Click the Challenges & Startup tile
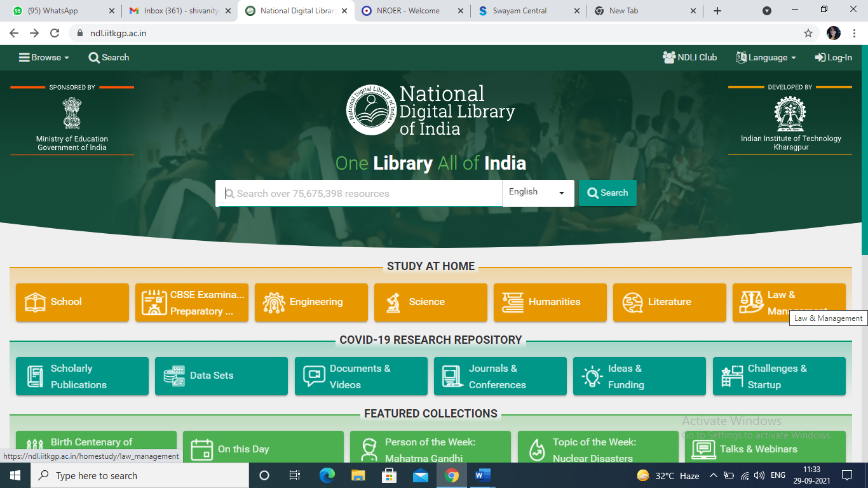This screenshot has width=868, height=488. (779, 376)
